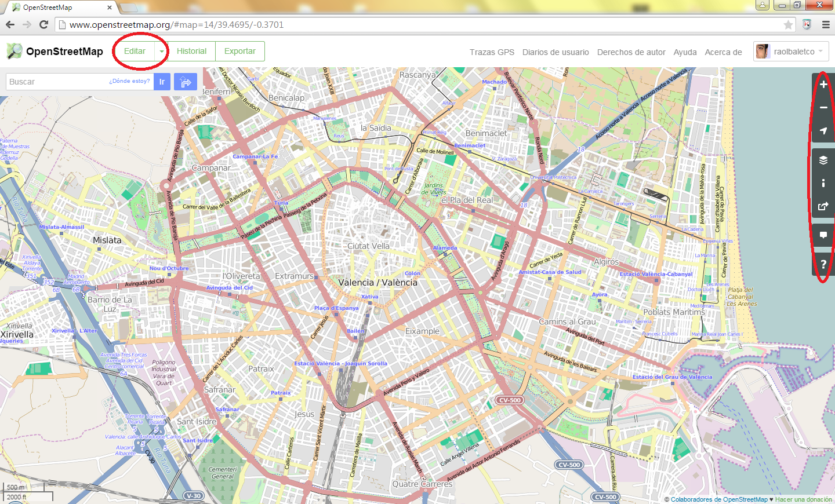Image resolution: width=835 pixels, height=504 pixels.
Task: Click the Mislata town label
Action: pos(107,240)
